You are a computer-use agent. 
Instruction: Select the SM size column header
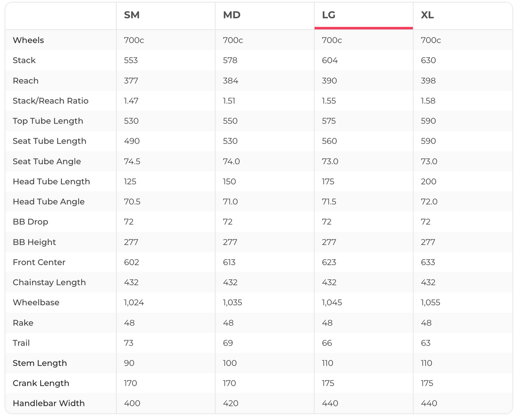(132, 15)
